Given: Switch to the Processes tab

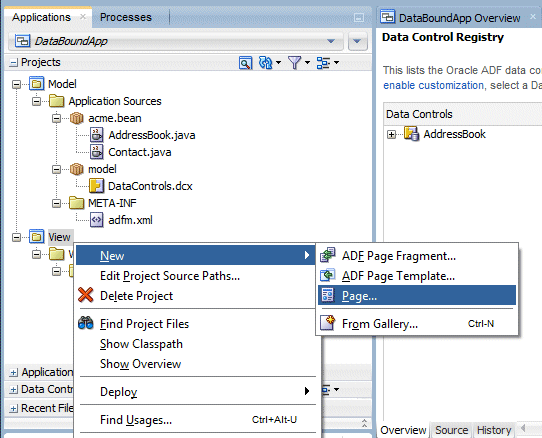Looking at the screenshot, I should [x=126, y=17].
